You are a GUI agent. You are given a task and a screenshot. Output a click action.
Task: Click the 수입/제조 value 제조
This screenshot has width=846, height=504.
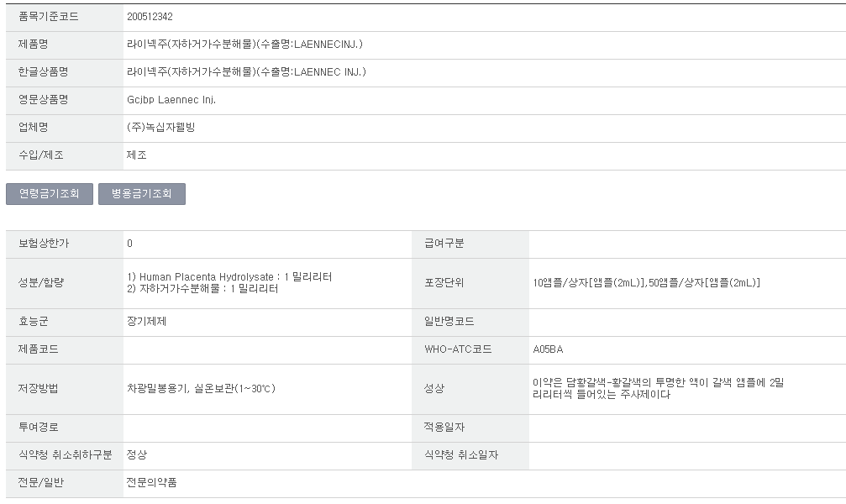pos(136,155)
